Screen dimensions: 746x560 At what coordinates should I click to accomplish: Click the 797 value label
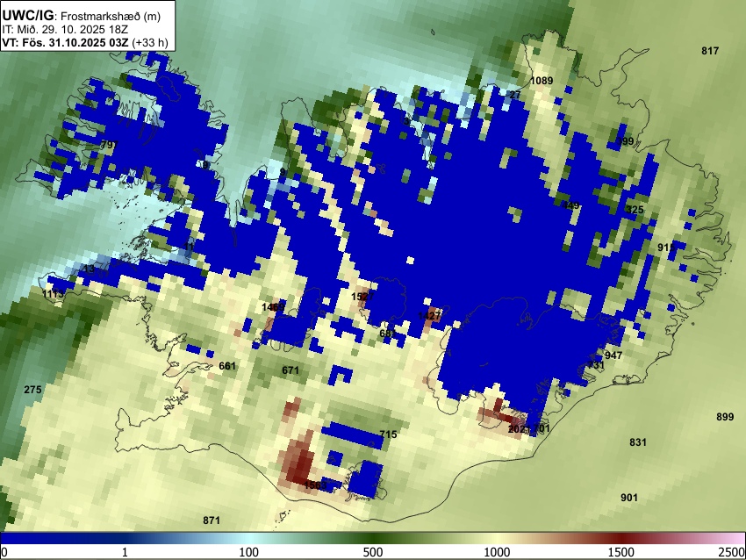(x=110, y=144)
